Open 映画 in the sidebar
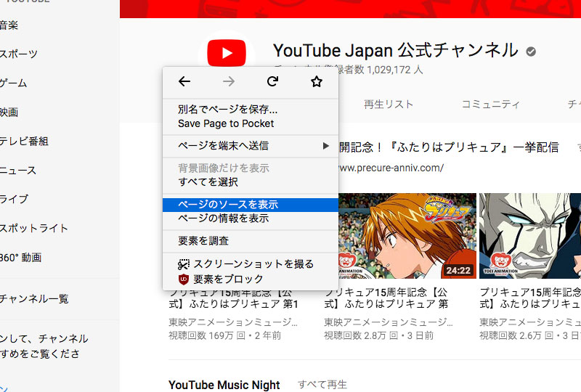581x392 pixels. (9, 112)
